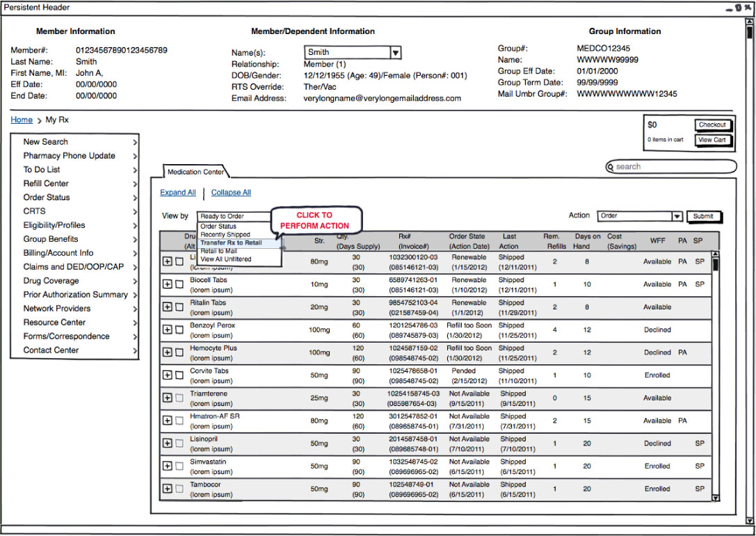Image resolution: width=756 pixels, height=536 pixels.
Task: Mark the Hemocyte Plus checkbox
Action: click(x=179, y=352)
